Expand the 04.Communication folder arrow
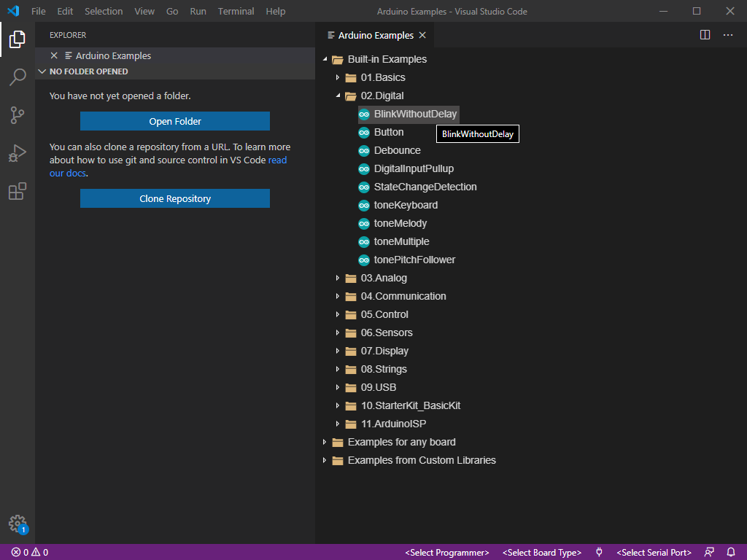The width and height of the screenshot is (747, 560). click(x=337, y=296)
